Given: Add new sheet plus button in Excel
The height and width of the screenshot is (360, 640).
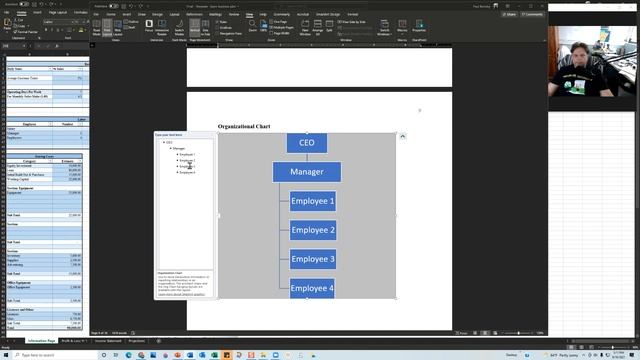Looking at the screenshot, I should coord(159,341).
